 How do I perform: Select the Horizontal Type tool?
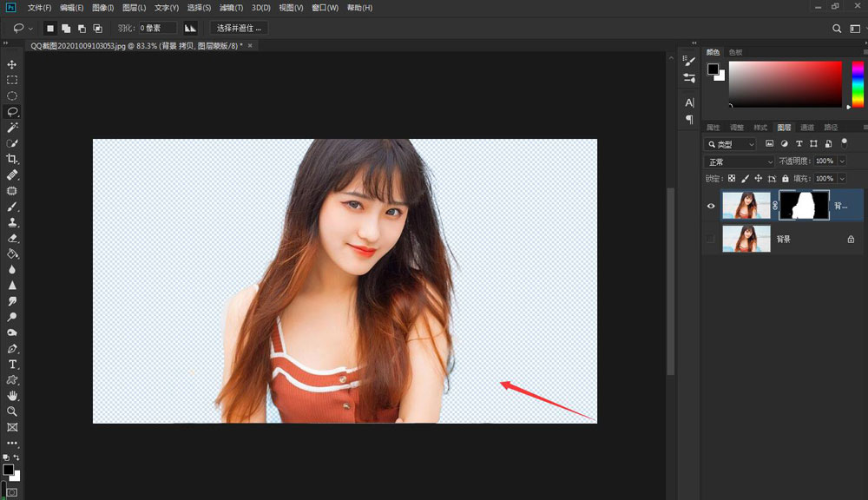pos(12,364)
